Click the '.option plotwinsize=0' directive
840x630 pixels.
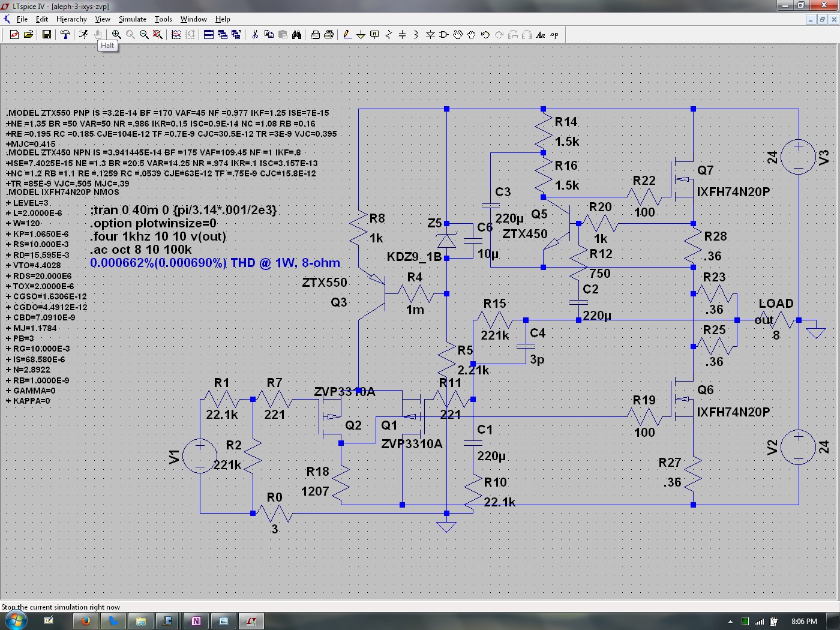click(154, 223)
